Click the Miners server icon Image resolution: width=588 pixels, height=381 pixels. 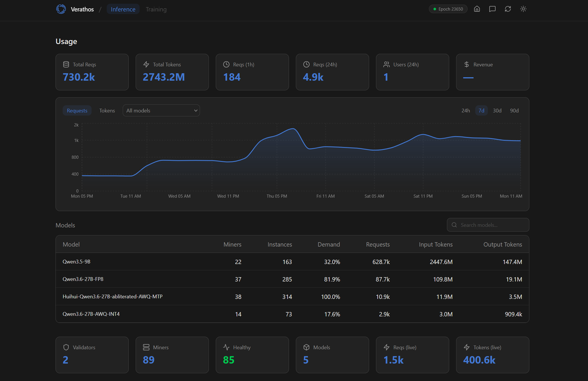(146, 347)
